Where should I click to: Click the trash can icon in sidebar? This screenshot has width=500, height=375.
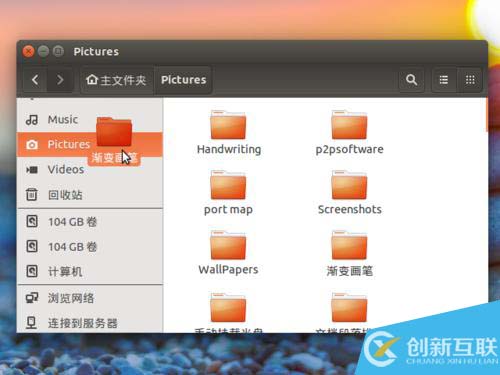[x=32, y=194]
